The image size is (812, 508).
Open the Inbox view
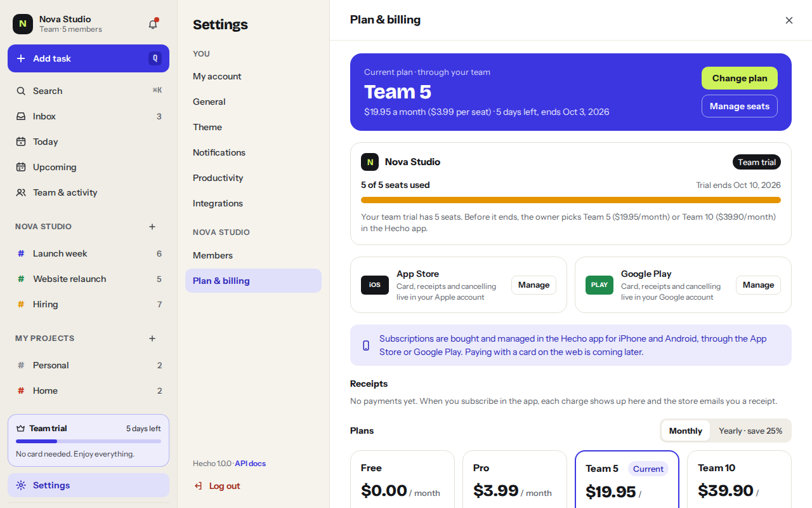click(x=88, y=116)
